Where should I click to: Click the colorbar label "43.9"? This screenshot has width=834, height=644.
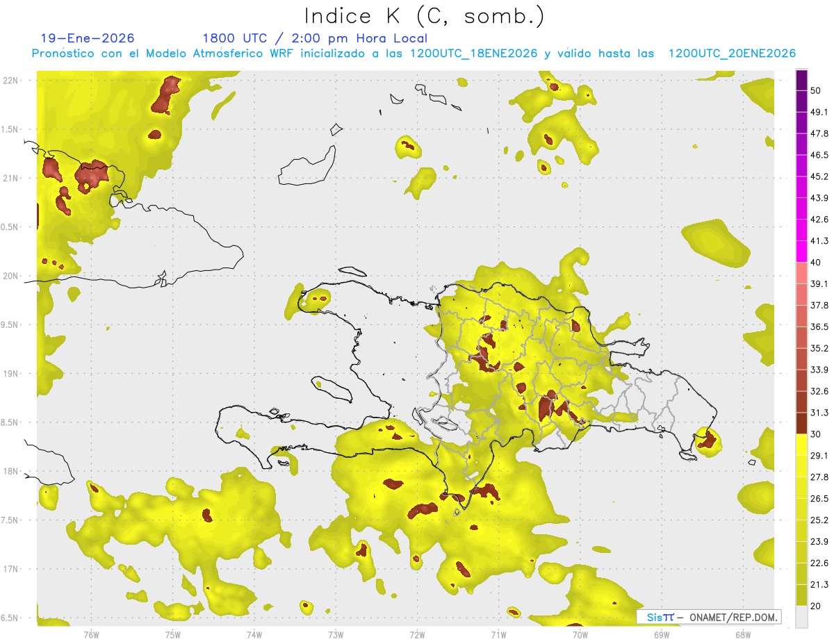[819, 199]
